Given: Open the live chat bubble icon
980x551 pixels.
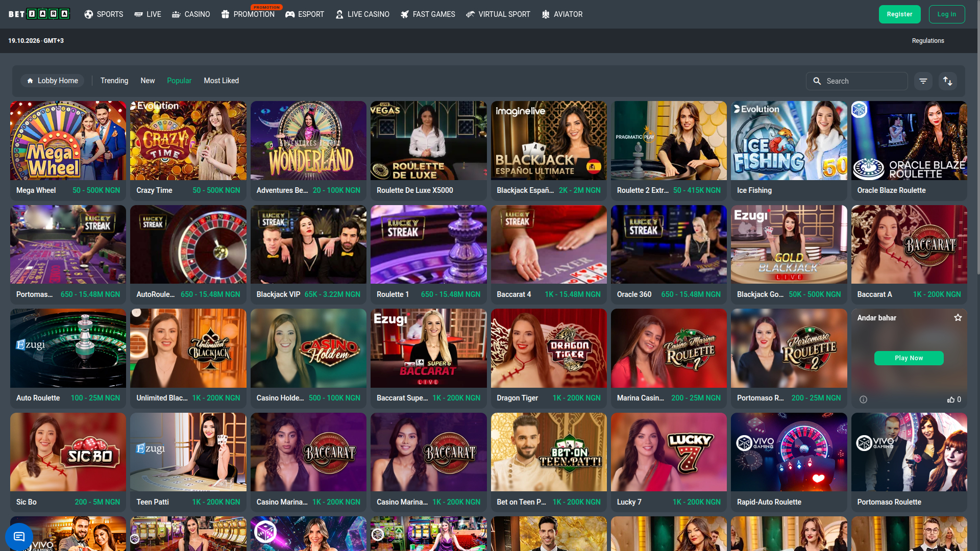Looking at the screenshot, I should [x=19, y=536].
